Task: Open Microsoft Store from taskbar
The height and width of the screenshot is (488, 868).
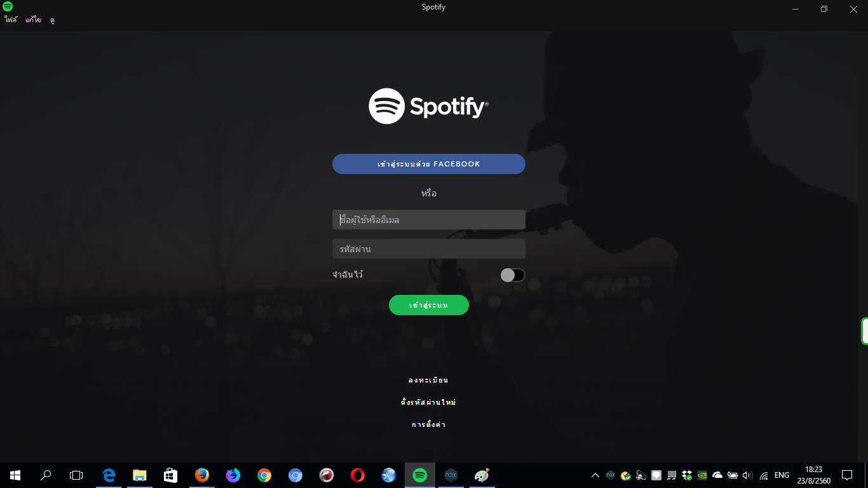Action: coord(171,475)
